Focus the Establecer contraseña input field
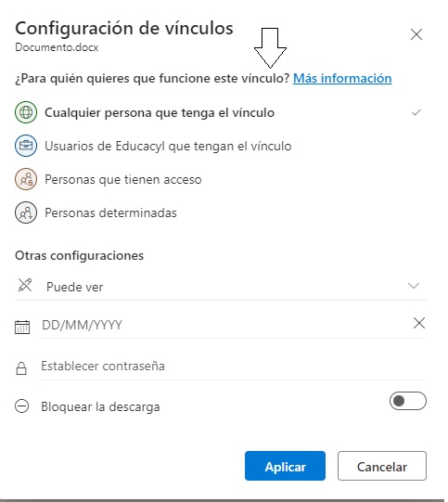Image resolution: width=448 pixels, height=502 pixels. [233, 367]
